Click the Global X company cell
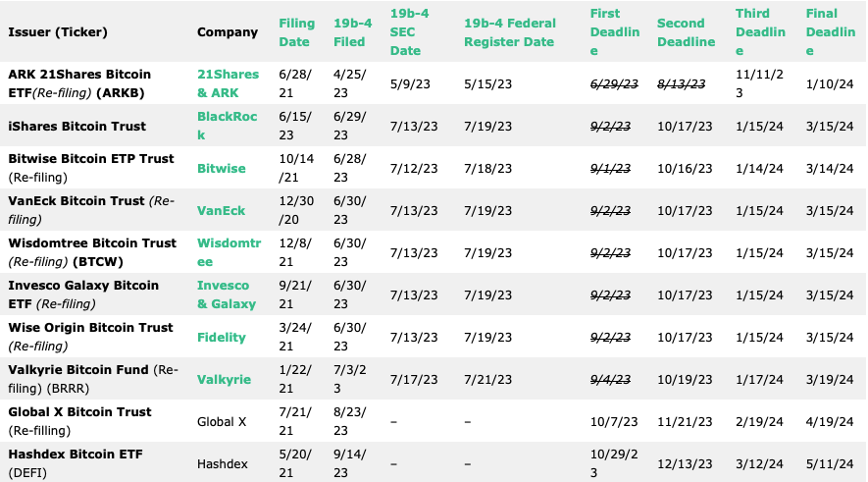This screenshot has width=868, height=482. [222, 421]
